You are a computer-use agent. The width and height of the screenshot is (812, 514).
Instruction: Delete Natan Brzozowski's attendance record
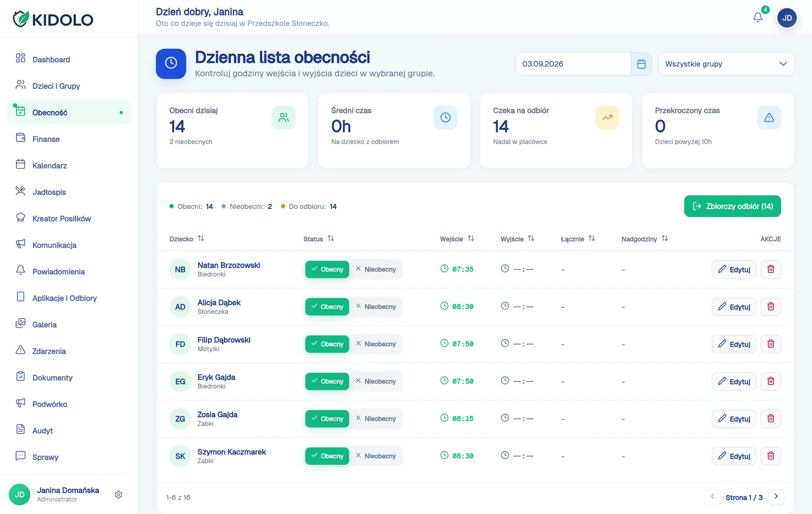[770, 269]
